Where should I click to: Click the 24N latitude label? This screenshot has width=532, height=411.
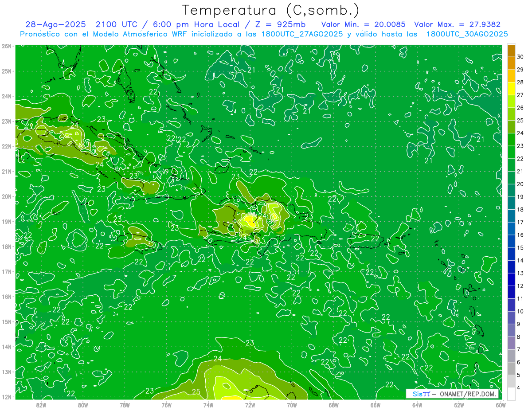tap(6, 96)
